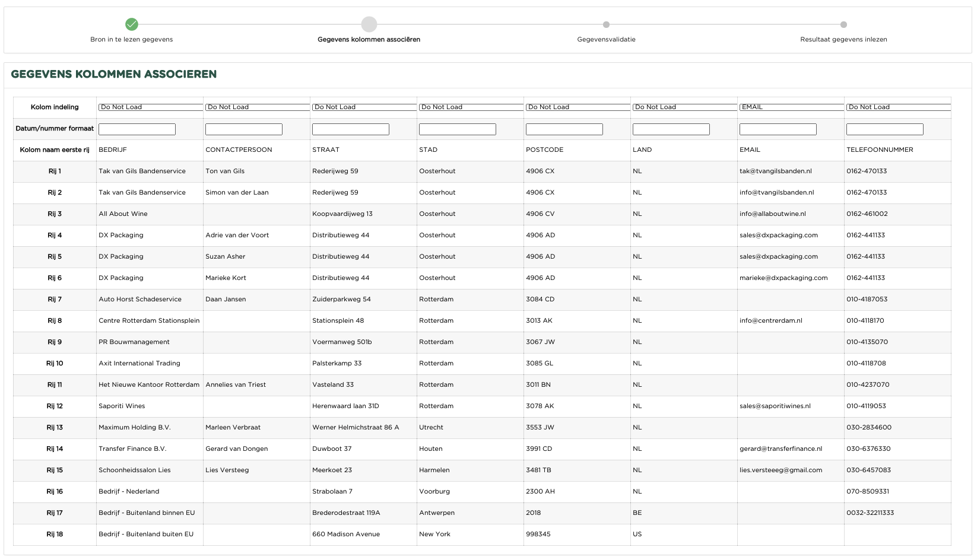974x560 pixels.
Task: Click the email tak@tvangilsbanden.nl cell
Action: [x=776, y=171]
